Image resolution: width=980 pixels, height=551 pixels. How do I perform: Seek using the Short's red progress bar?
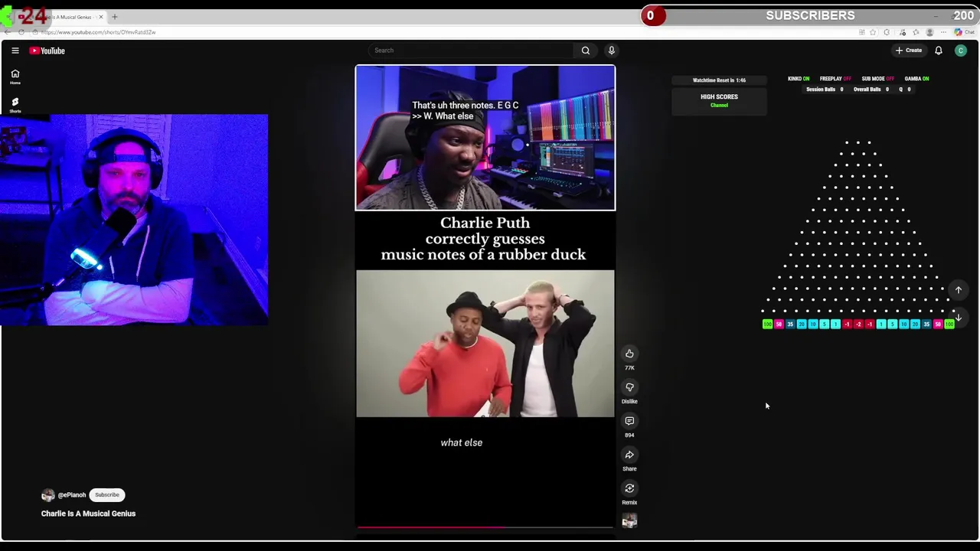[485, 527]
